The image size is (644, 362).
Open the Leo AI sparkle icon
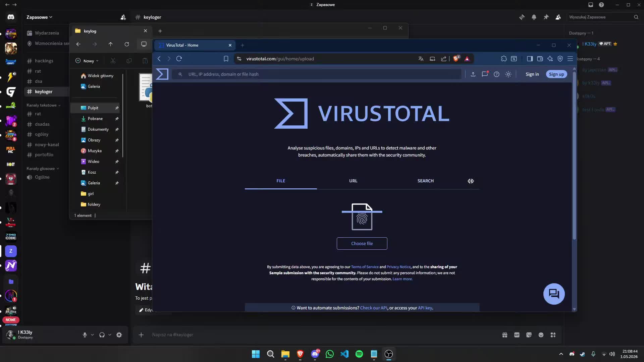[550, 59]
